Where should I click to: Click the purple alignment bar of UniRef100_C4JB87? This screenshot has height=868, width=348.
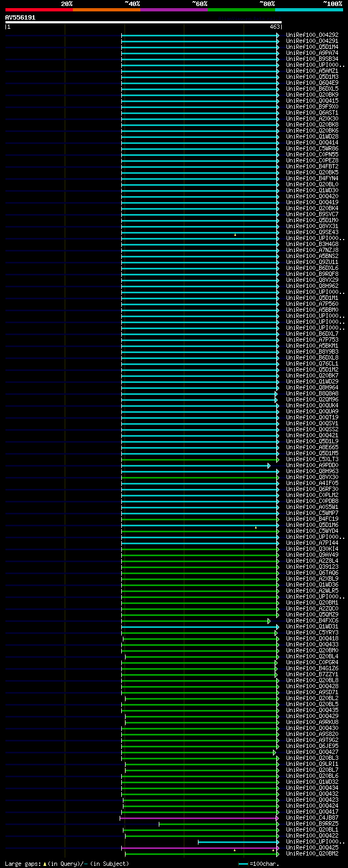(x=199, y=818)
